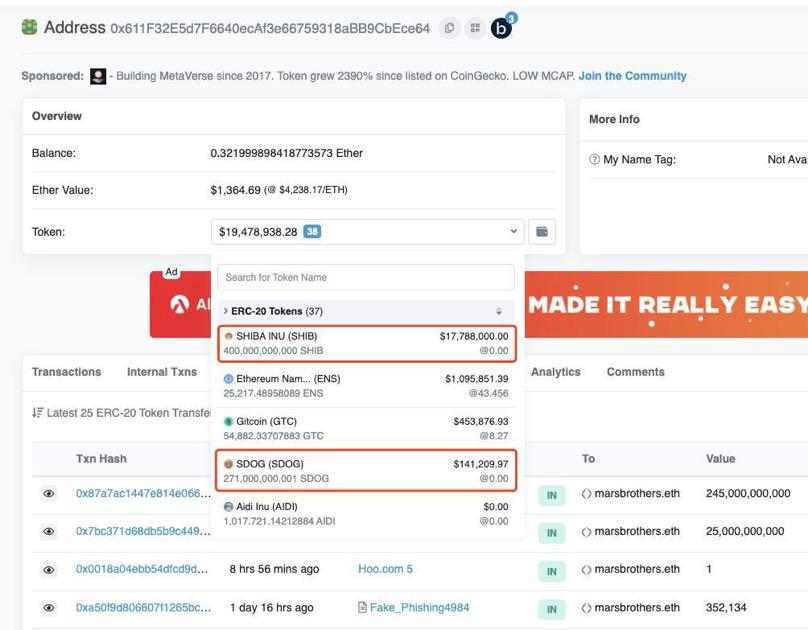Toggle the eye icon on the Fake_Phishing4984 row
Screen dimensions: 808x630
pos(47,607)
